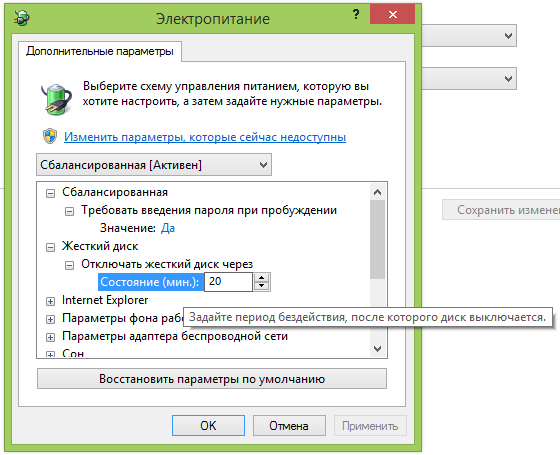The height and width of the screenshot is (455, 560).
Task: Expand the Internet Explorer node
Action: (50, 301)
